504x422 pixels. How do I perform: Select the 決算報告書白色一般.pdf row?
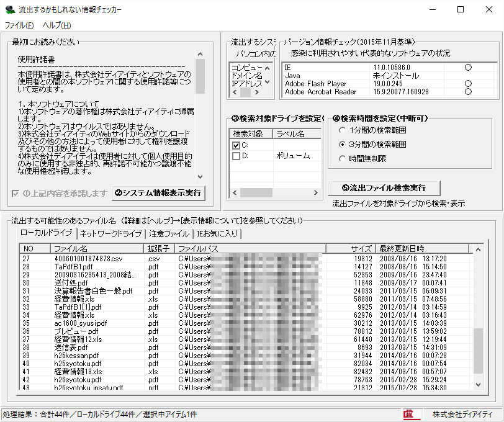click(93, 290)
